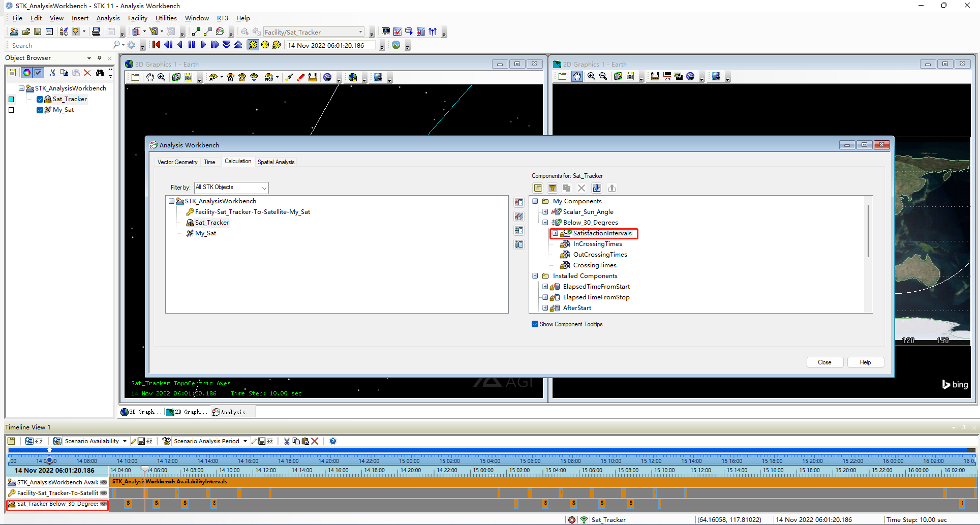The width and height of the screenshot is (980, 525).
Task: Click the grab hand tool in 2D Graphics
Action: pos(577,77)
